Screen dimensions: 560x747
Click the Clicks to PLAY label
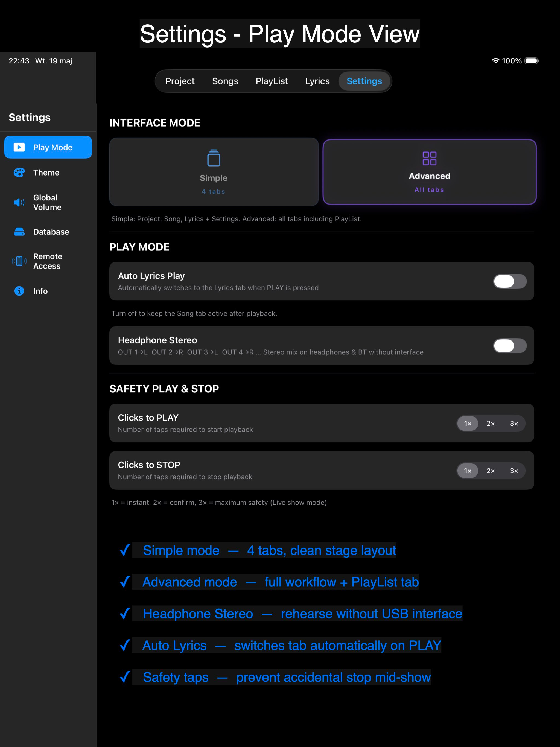148,418
